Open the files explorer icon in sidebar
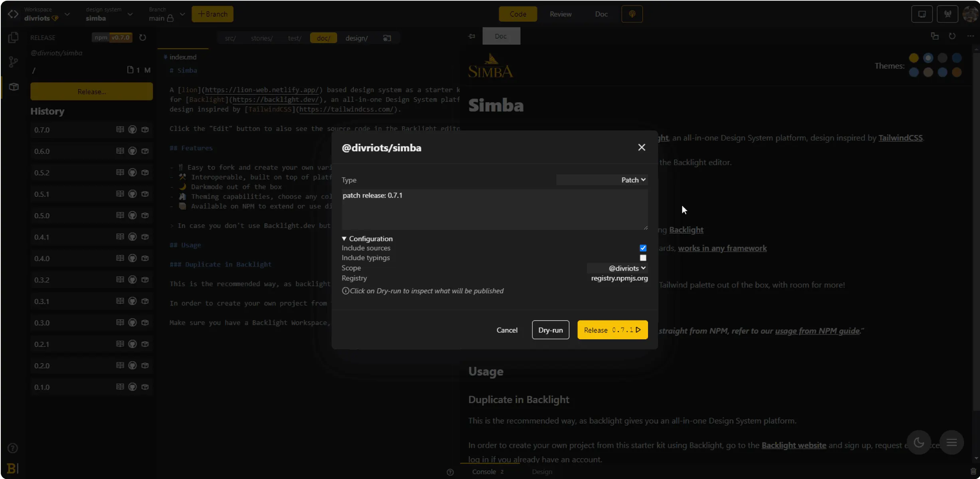The width and height of the screenshot is (980, 479). [13, 38]
